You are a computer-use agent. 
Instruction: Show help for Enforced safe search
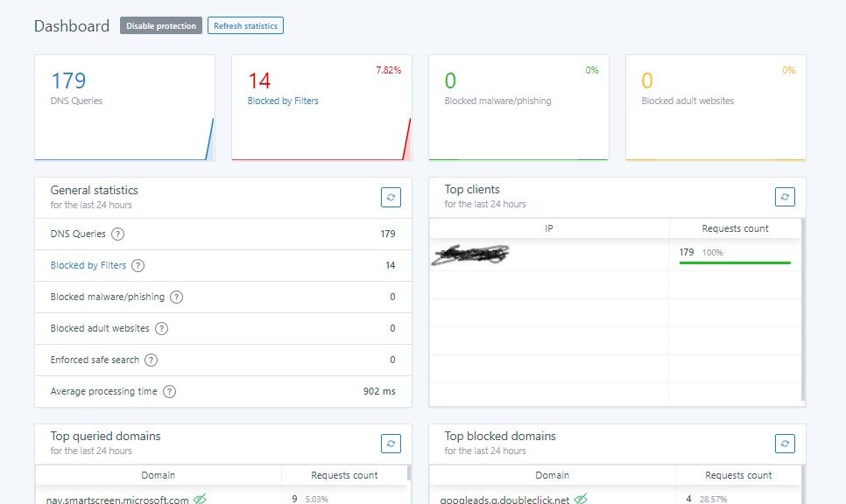(x=151, y=360)
